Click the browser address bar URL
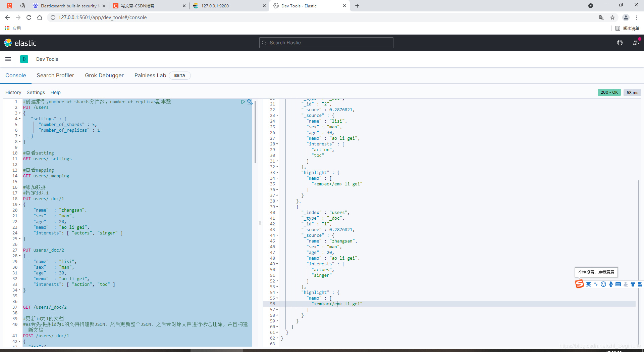Screen dimensions: 644x352 (x=102, y=17)
